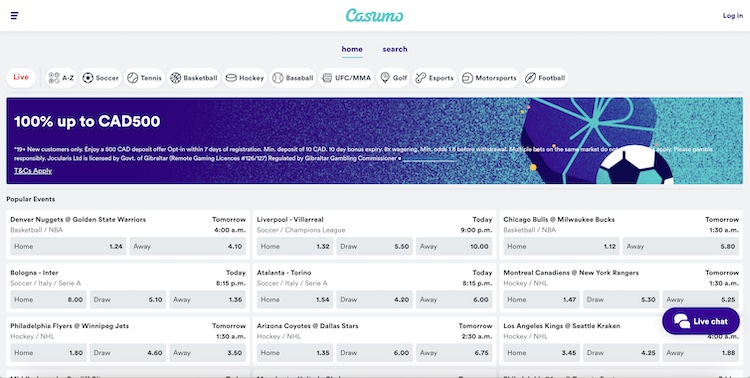This screenshot has width=750, height=378.
Task: Bet Home 3.45 on Kings-Kraken game
Action: tap(541, 353)
